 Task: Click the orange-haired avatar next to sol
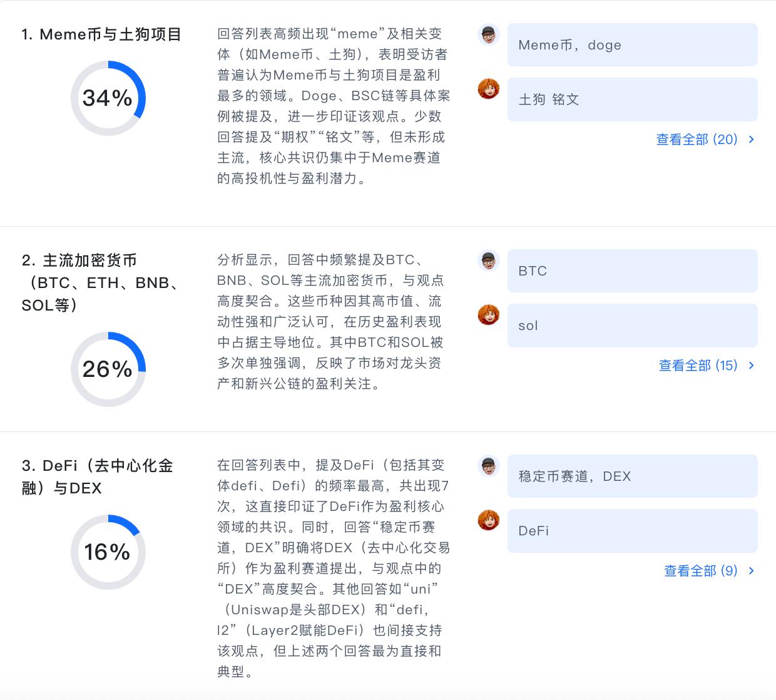point(488,316)
